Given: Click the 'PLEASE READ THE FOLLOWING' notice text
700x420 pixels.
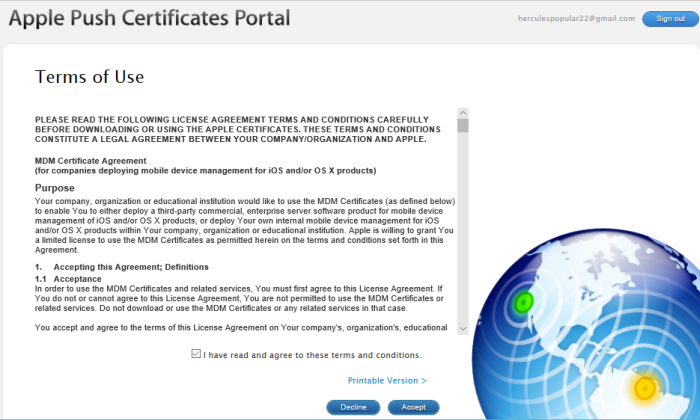Looking at the screenshot, I should (x=238, y=129).
